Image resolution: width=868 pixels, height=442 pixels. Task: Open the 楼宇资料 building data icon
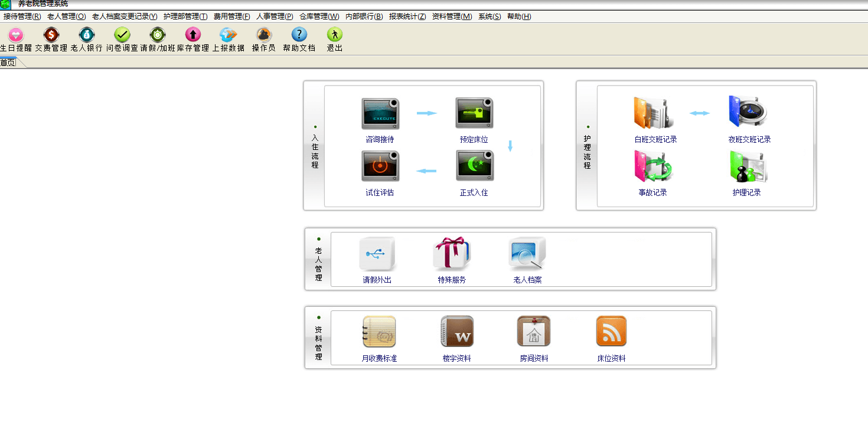[456, 332]
